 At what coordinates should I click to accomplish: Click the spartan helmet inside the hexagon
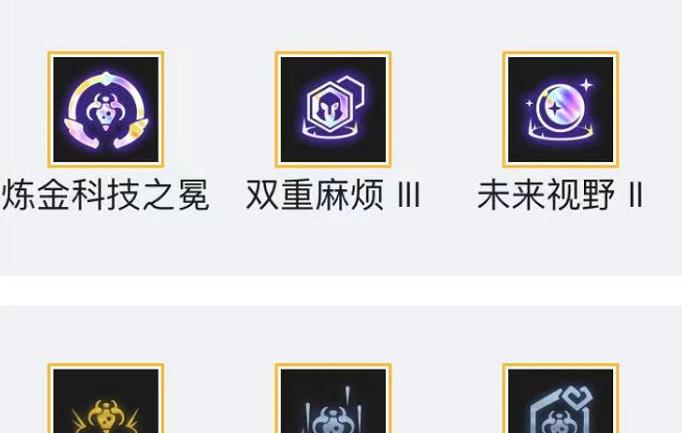pyautogui.click(x=329, y=110)
